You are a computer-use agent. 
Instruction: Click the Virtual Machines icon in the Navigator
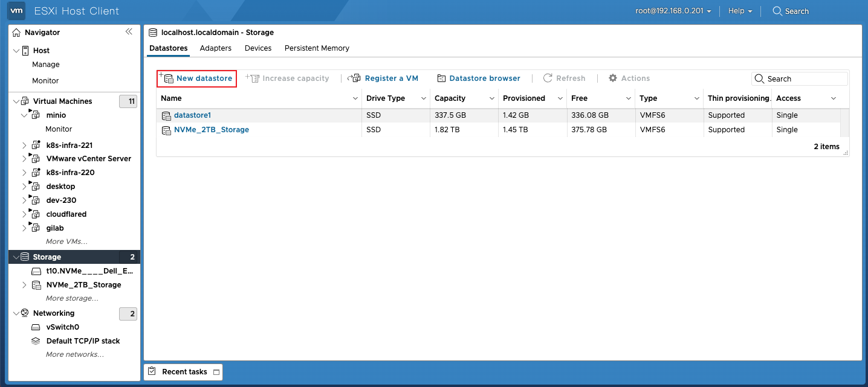(25, 101)
